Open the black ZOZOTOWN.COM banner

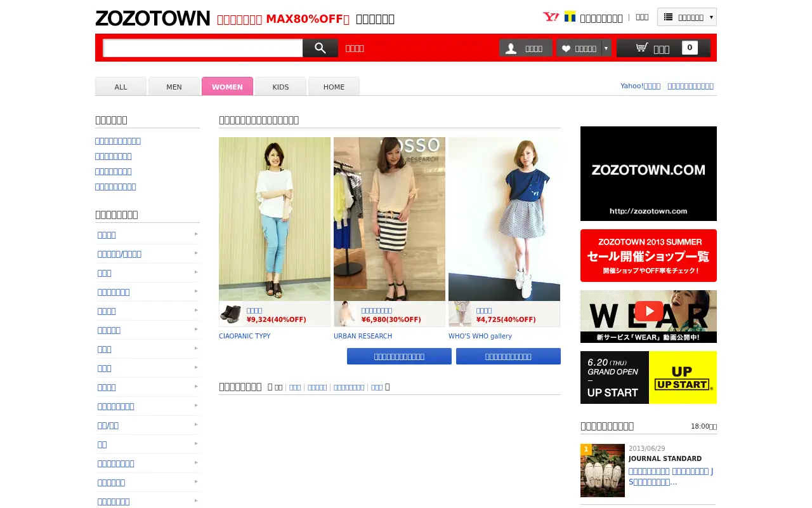tap(648, 173)
